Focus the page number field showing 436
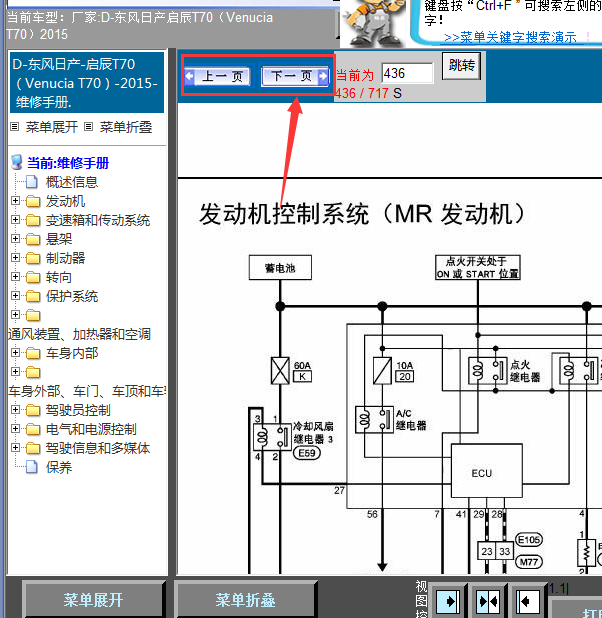 [x=408, y=73]
